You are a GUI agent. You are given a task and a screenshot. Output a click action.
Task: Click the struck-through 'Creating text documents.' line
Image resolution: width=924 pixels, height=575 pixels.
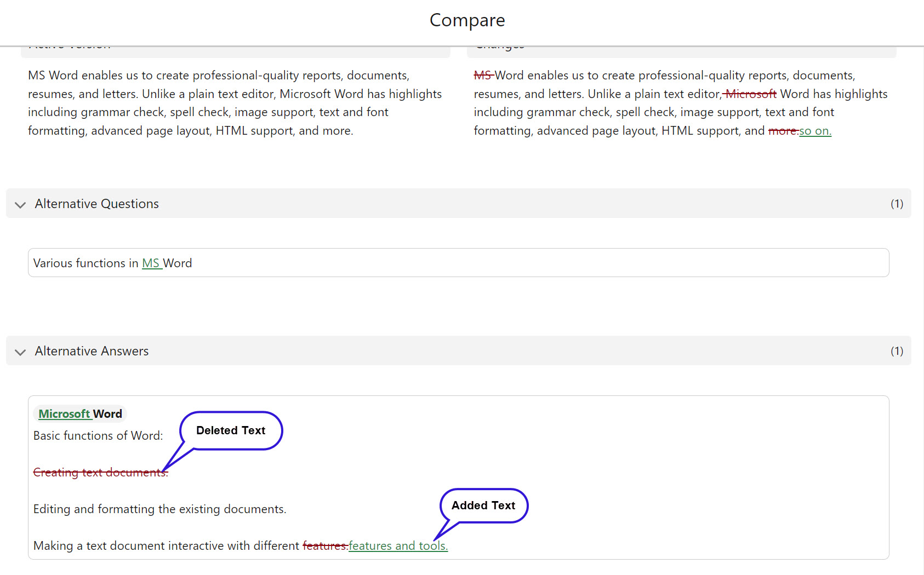101,473
